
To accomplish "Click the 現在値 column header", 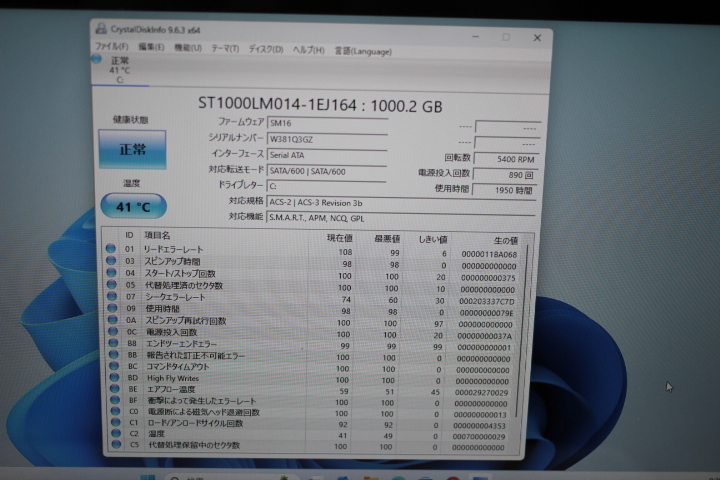I will point(339,238).
